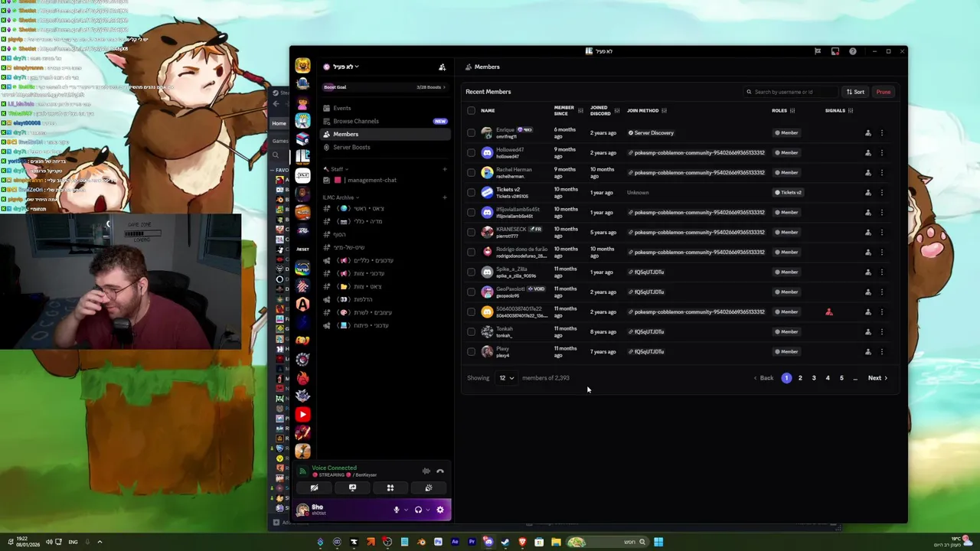
Task: Click the Next page button
Action: click(877, 378)
